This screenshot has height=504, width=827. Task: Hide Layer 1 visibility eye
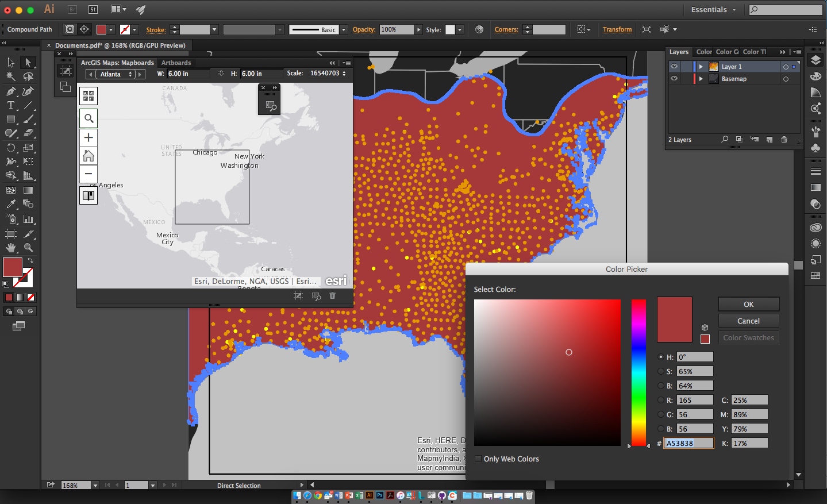[674, 67]
